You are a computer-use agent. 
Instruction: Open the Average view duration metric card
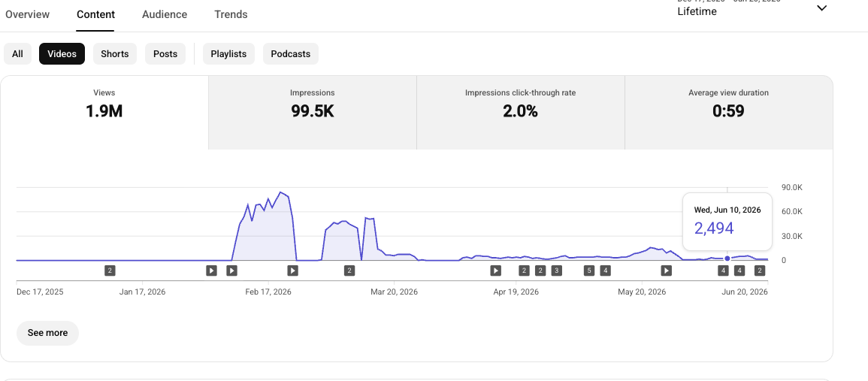[728, 113]
